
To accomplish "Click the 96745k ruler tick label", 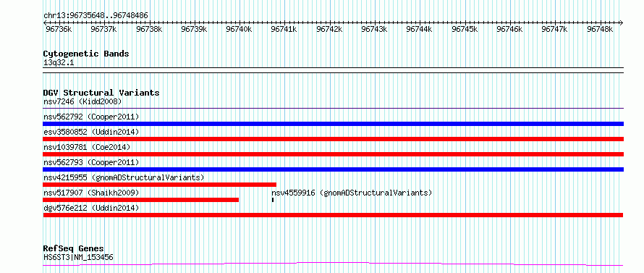I will (465, 29).
